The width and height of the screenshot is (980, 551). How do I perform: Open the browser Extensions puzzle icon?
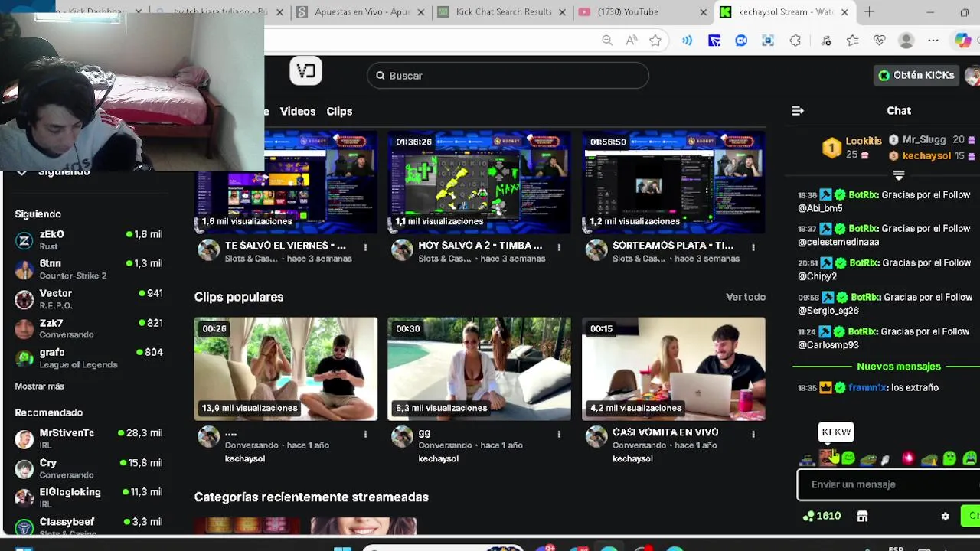pos(795,41)
